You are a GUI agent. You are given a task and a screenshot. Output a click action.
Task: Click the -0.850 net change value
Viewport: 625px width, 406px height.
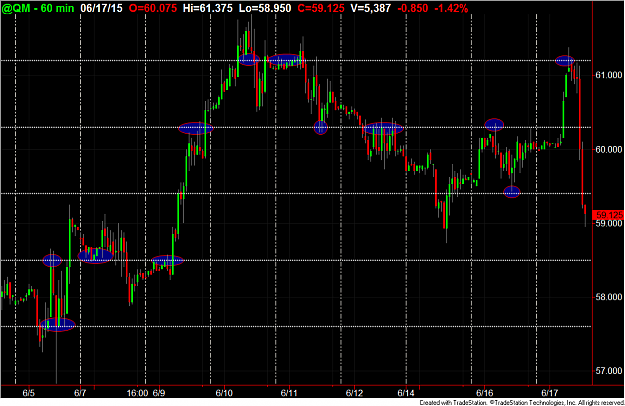(413, 8)
